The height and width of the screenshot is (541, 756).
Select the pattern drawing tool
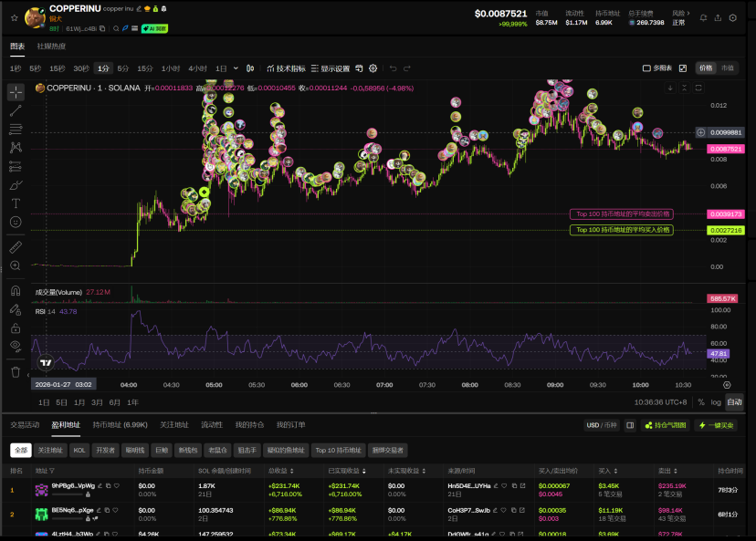(16, 148)
